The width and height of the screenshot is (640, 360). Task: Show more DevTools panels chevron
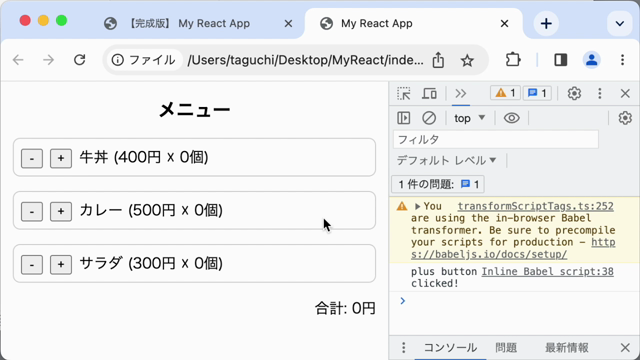[460, 93]
